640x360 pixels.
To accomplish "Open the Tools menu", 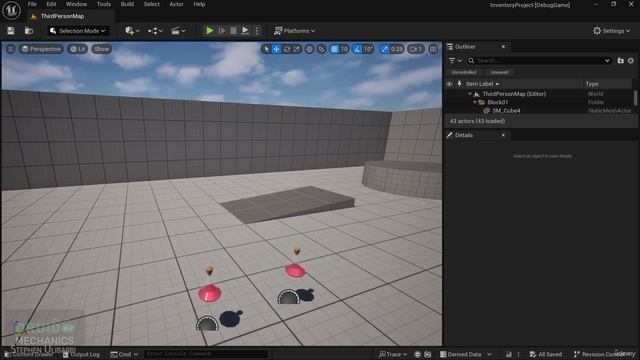I will (x=104, y=4).
